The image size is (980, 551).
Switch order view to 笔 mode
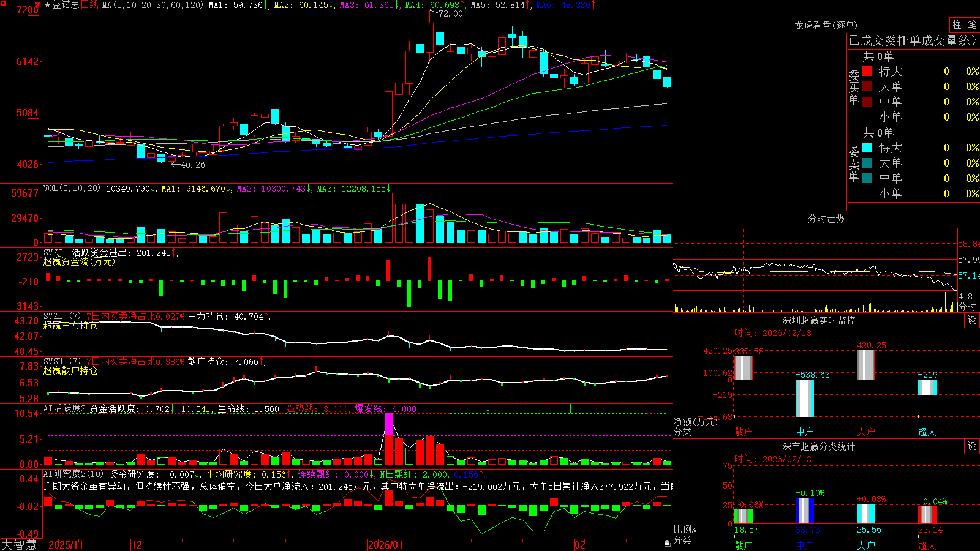[973, 24]
